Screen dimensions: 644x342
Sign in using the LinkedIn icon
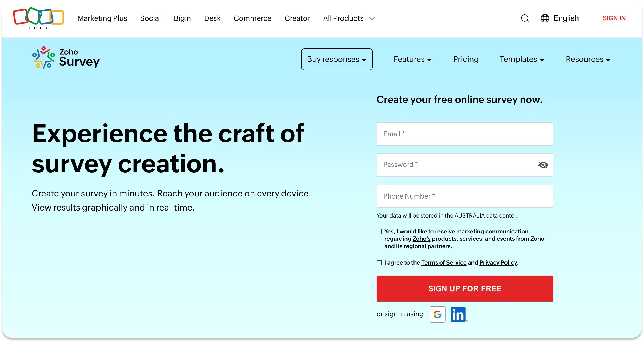tap(458, 314)
